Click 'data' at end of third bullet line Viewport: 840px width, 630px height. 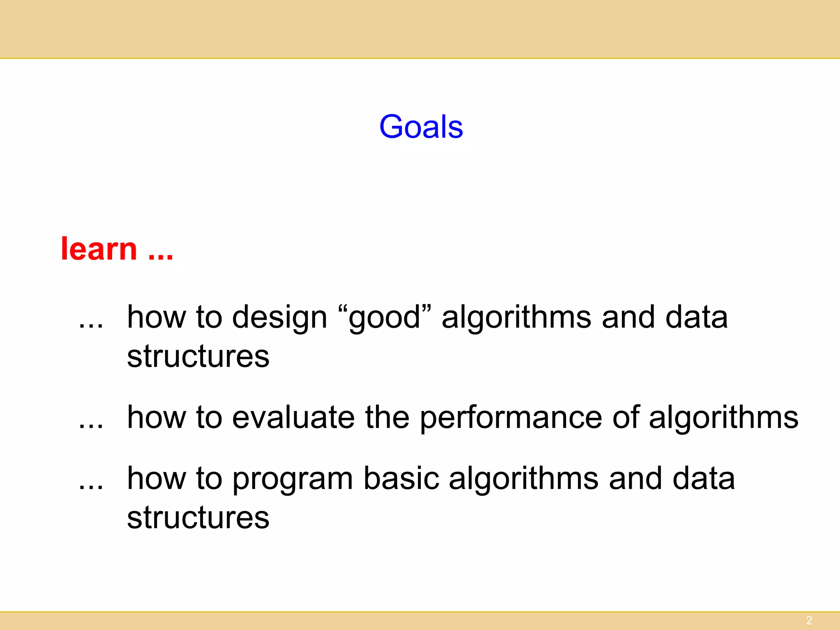[704, 478]
